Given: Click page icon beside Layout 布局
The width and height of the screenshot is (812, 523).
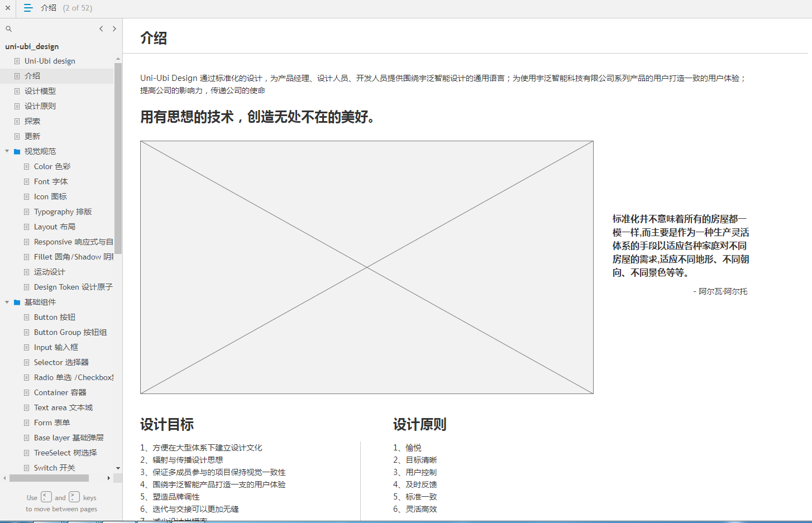Looking at the screenshot, I should 26,227.
